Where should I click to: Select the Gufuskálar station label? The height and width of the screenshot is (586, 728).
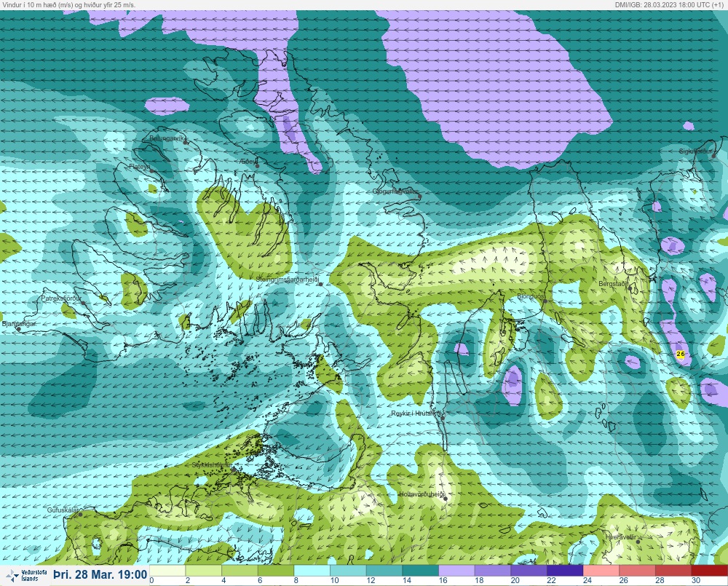click(x=63, y=510)
